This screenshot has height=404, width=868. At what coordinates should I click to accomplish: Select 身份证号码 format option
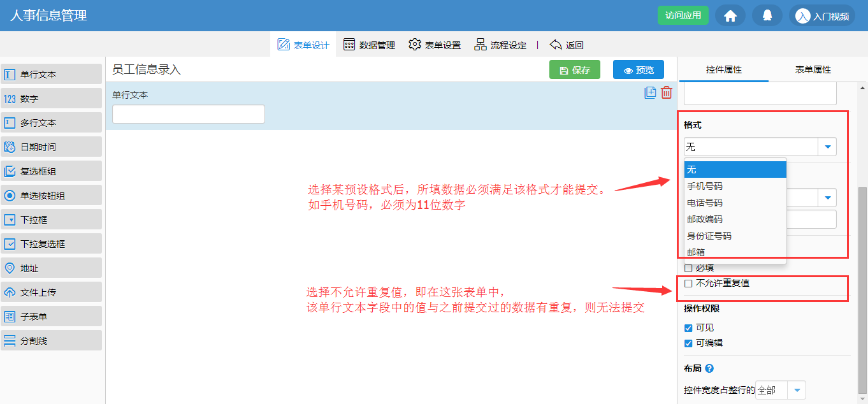click(x=735, y=236)
